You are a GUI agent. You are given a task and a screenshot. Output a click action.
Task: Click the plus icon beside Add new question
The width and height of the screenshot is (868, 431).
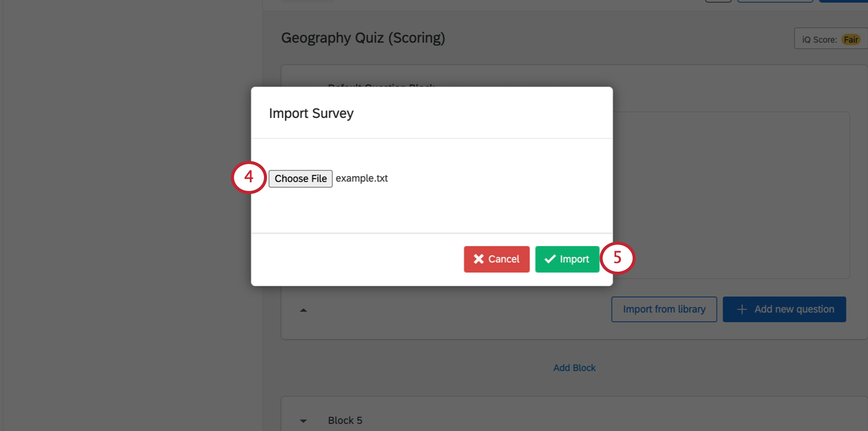pyautogui.click(x=742, y=309)
